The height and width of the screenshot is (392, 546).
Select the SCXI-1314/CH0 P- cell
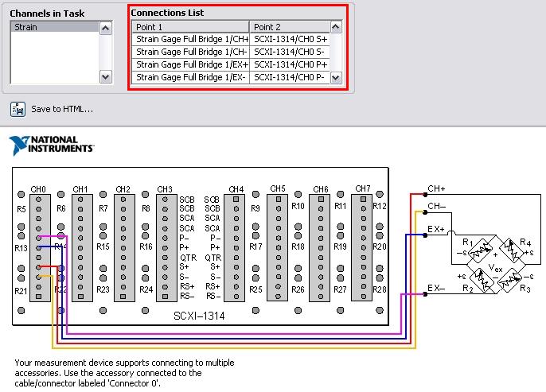pyautogui.click(x=290, y=77)
